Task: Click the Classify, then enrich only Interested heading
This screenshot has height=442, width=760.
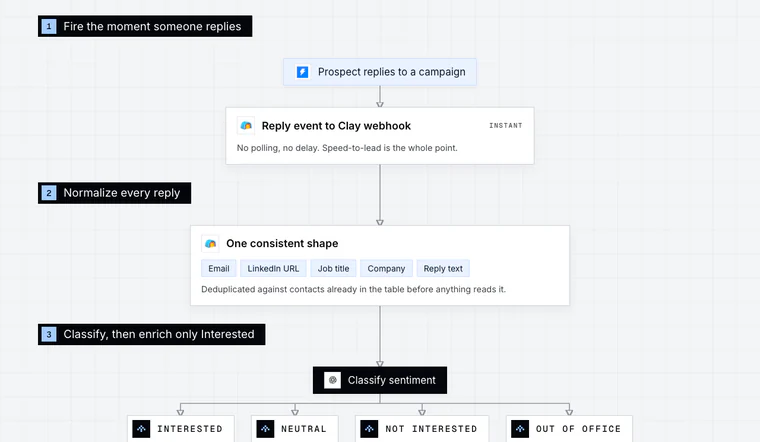Action: (x=152, y=334)
